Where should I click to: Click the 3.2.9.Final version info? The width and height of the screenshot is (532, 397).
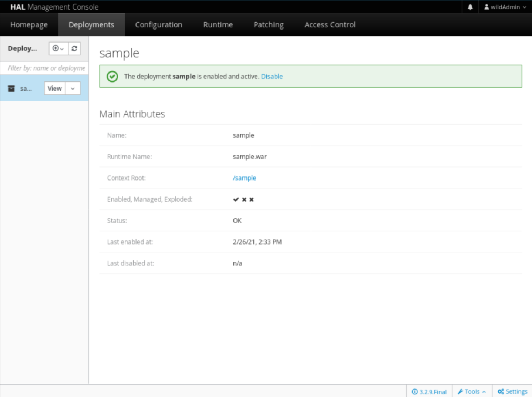point(429,391)
